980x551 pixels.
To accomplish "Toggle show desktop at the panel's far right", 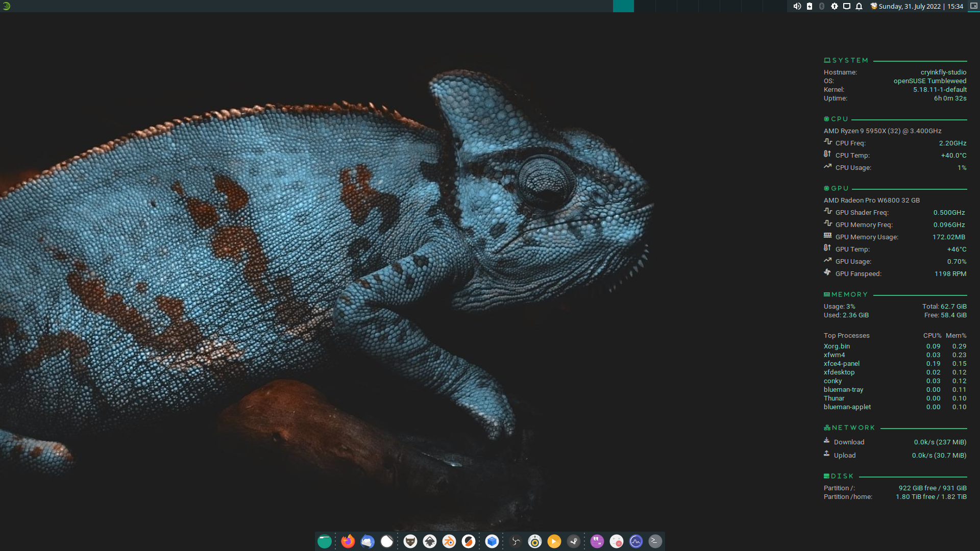I will (x=972, y=7).
